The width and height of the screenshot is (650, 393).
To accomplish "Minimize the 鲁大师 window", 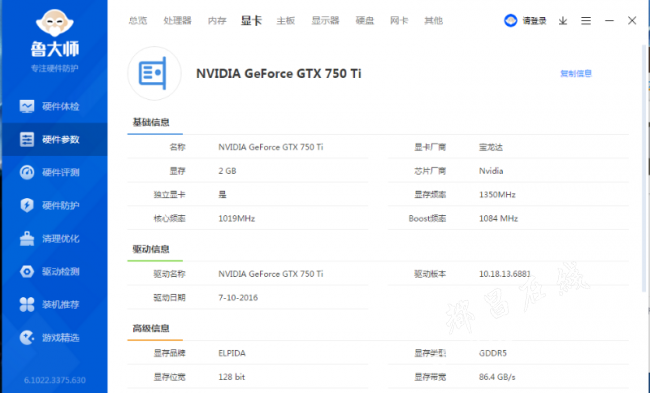I will 609,20.
